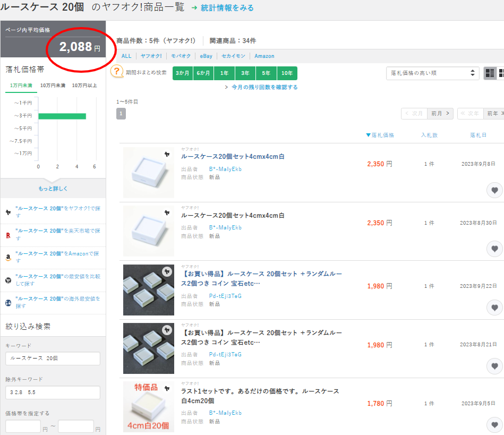Select the 1年 period filter
The height and width of the screenshot is (435, 504).
225,73
